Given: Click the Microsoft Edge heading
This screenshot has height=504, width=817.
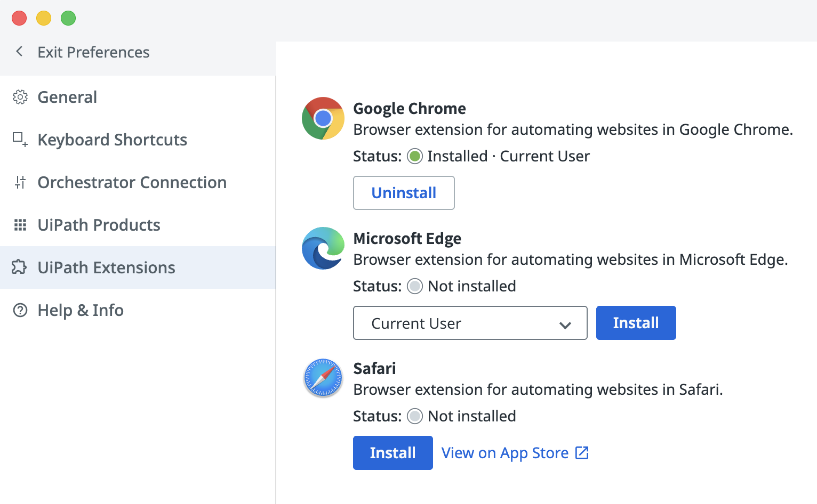Looking at the screenshot, I should click(x=407, y=239).
